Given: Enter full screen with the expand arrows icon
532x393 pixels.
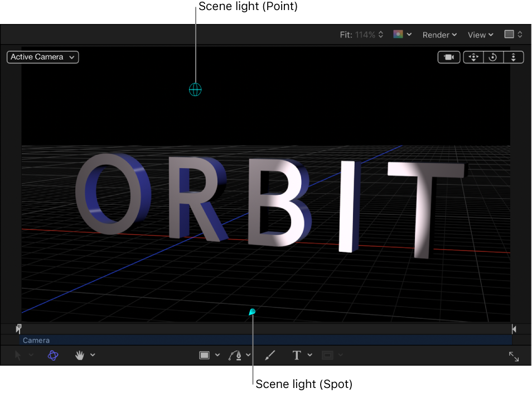Looking at the screenshot, I should [x=514, y=357].
